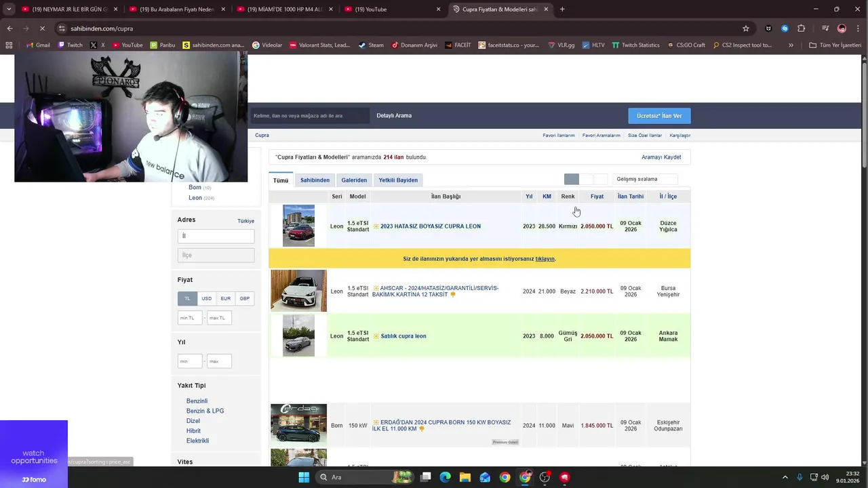Open the tab search dropdown arrow
This screenshot has width=868, height=488.
pyautogui.click(x=9, y=9)
